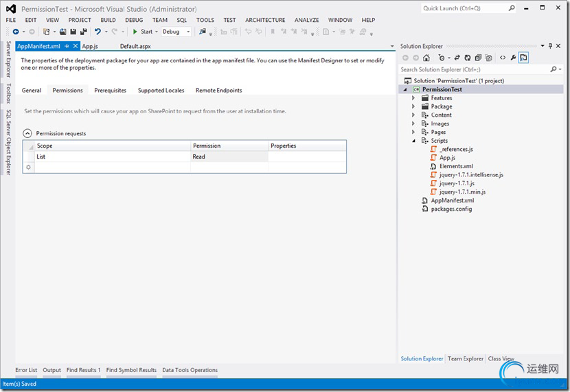This screenshot has width=570, height=392.
Task: Open the App.js document tab
Action: (x=90, y=46)
